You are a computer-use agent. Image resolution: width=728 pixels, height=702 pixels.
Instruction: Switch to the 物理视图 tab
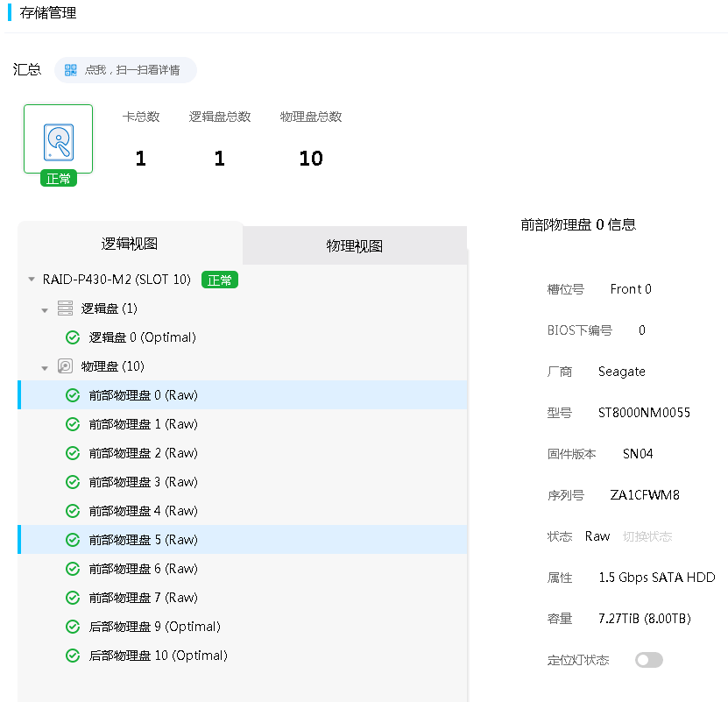coord(354,246)
